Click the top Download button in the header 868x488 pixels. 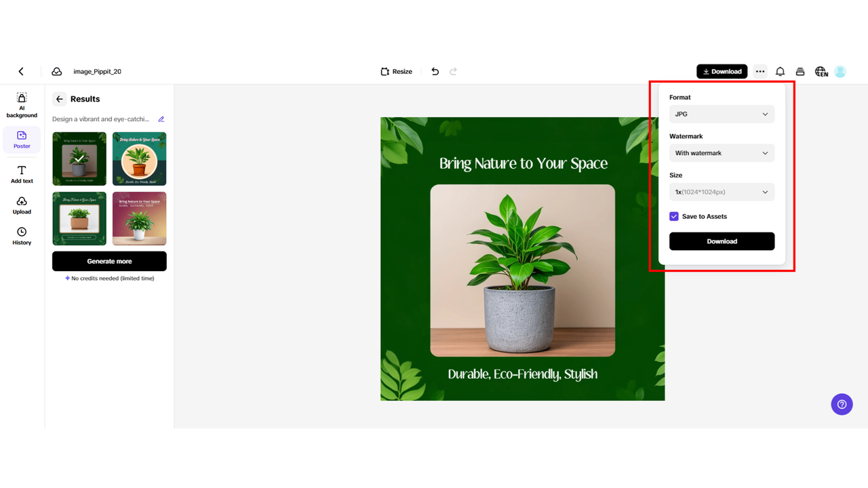722,71
